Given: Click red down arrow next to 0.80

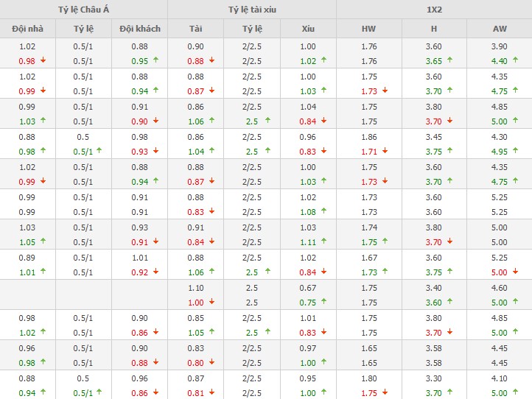Looking at the screenshot, I should pos(211,363).
